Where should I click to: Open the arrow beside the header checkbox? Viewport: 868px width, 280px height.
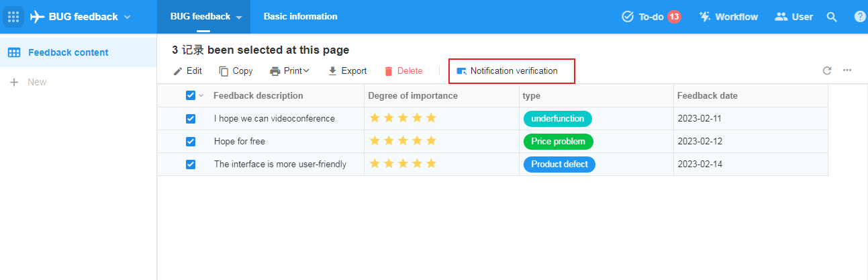point(201,96)
